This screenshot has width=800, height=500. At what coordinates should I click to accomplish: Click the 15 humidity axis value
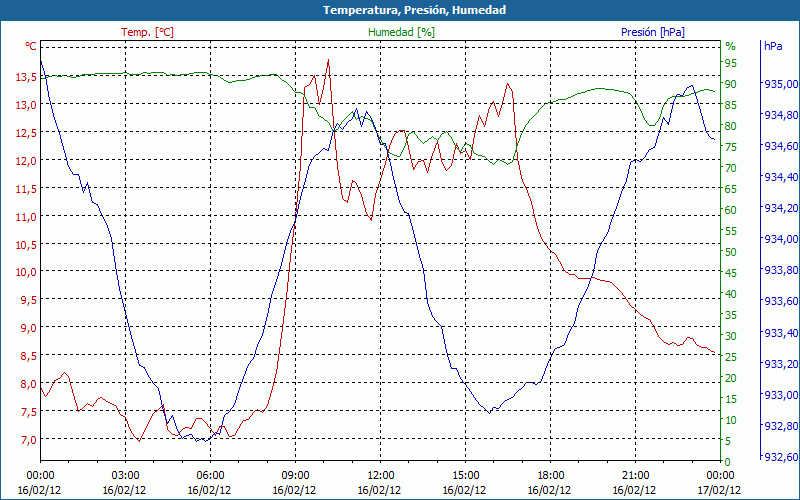click(731, 399)
